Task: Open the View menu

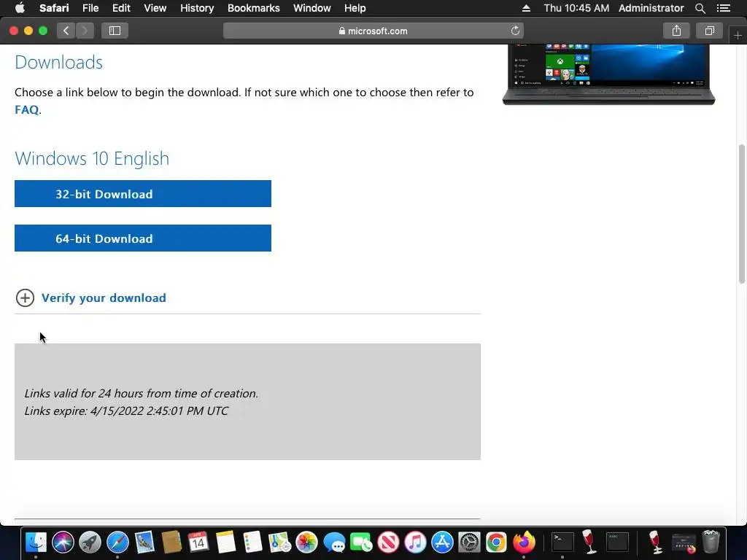Action: coord(155,8)
